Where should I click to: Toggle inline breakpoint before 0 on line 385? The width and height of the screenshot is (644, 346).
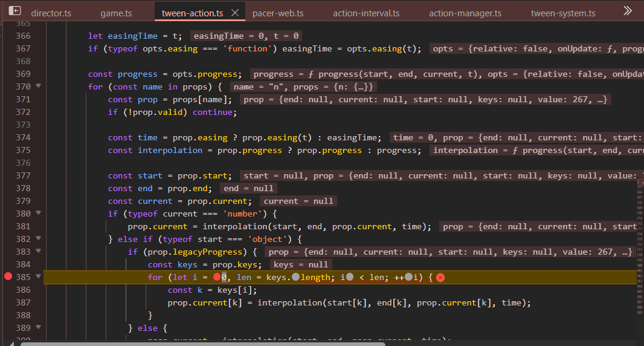217,277
